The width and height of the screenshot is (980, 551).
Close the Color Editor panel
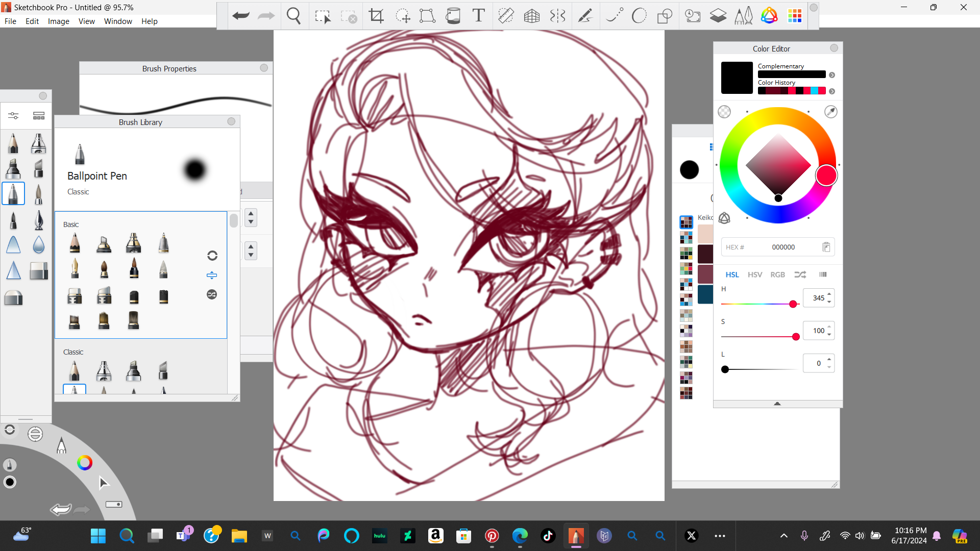(834, 48)
